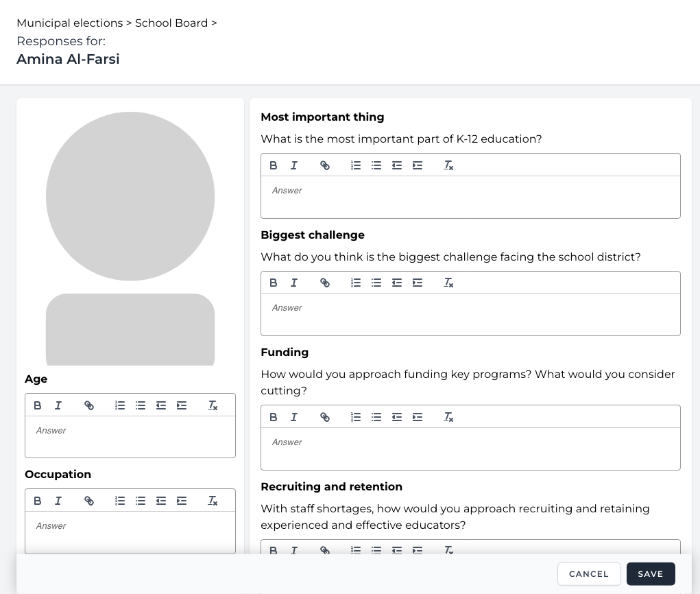Add numbered list in Age editor
700x594 pixels.
[x=120, y=405]
